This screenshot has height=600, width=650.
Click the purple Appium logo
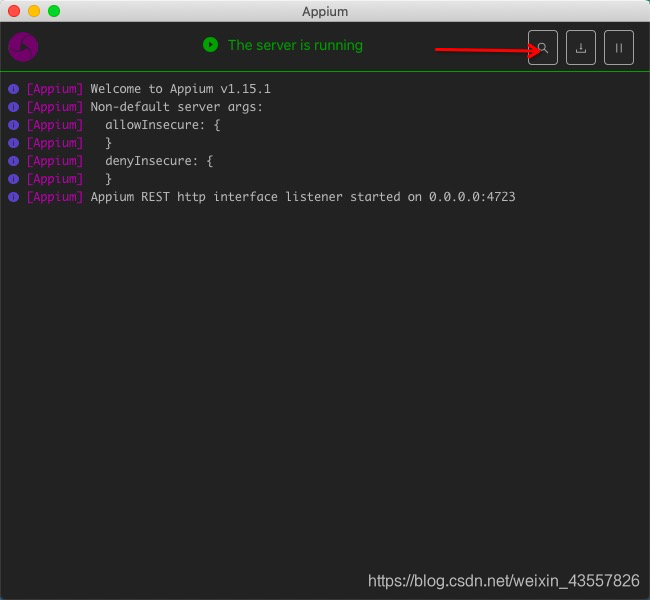click(x=23, y=47)
